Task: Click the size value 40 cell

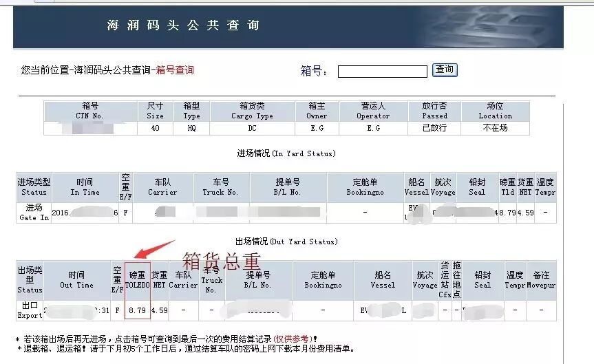Action: coord(155,128)
